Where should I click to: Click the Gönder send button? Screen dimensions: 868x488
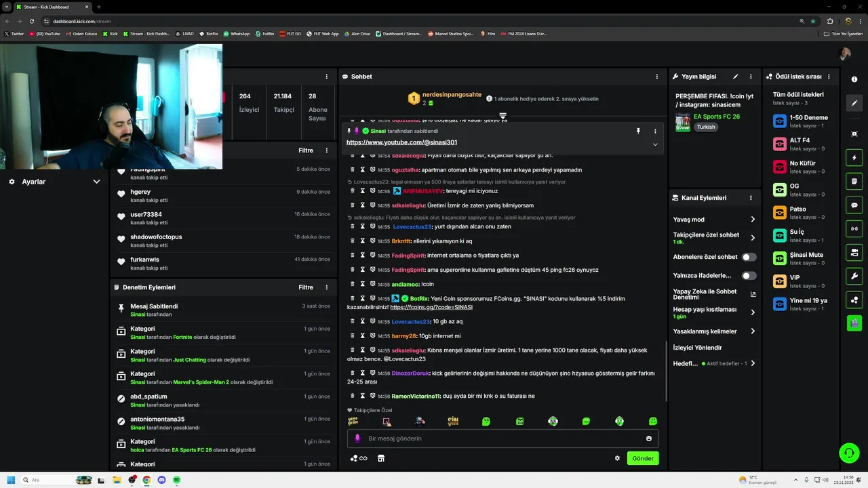(x=643, y=458)
